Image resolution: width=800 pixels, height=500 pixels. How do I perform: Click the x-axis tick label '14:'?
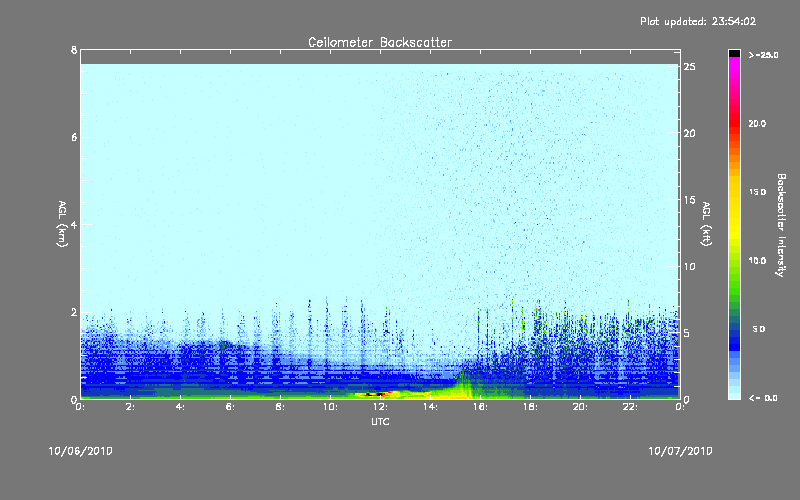pos(430,407)
